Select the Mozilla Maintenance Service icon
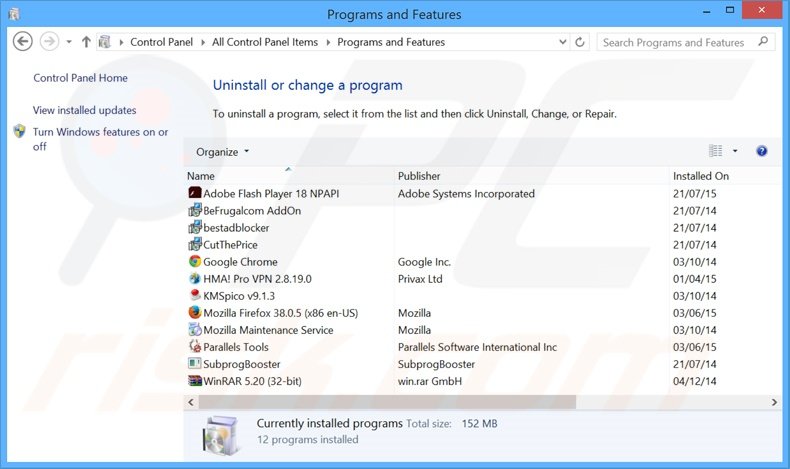Viewport: 790px width, 469px height. pyautogui.click(x=194, y=329)
